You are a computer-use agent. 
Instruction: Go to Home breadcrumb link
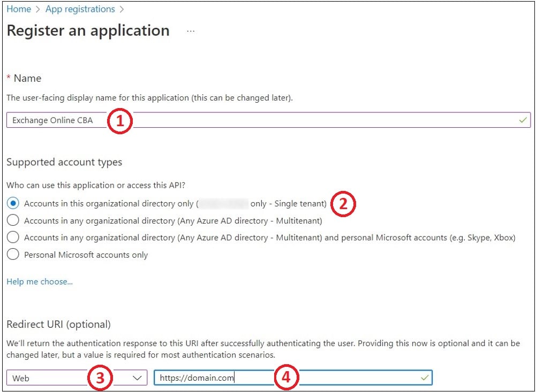[19, 9]
